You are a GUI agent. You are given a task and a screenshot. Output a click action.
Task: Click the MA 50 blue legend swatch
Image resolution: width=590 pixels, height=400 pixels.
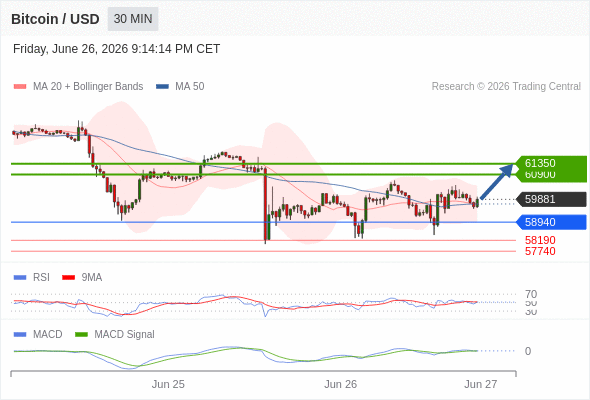click(x=162, y=87)
